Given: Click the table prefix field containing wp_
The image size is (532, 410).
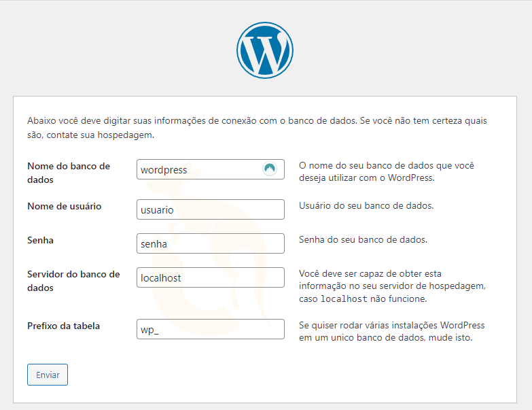Looking at the screenshot, I should coord(211,329).
